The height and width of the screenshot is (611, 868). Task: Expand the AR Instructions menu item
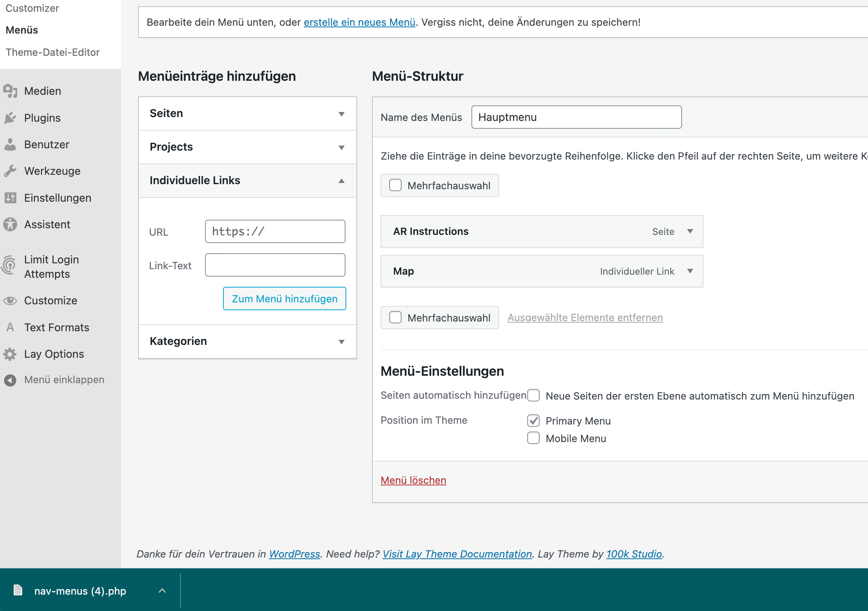[x=690, y=231]
